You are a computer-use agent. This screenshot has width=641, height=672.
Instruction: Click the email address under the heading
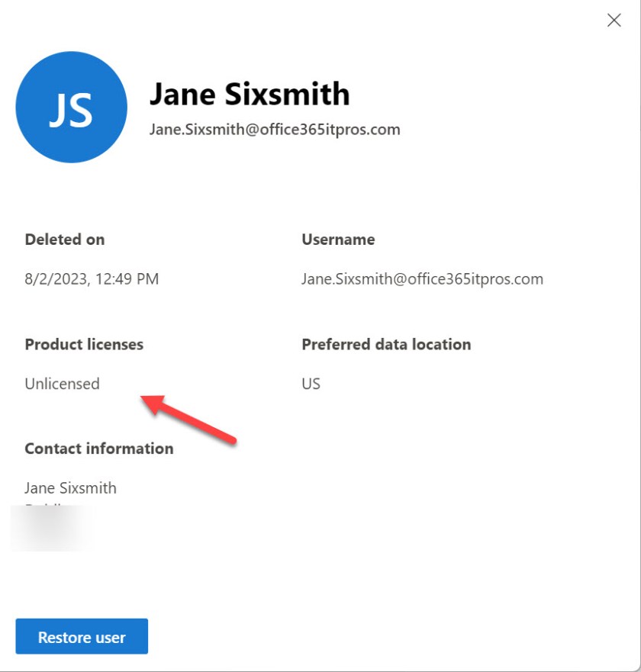click(275, 130)
